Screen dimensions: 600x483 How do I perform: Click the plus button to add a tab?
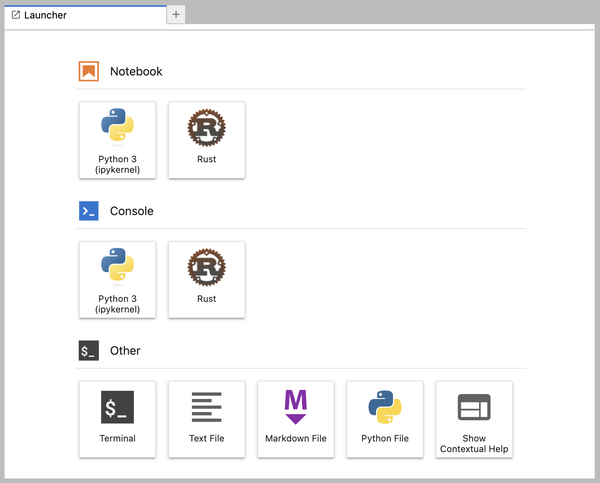(x=176, y=15)
